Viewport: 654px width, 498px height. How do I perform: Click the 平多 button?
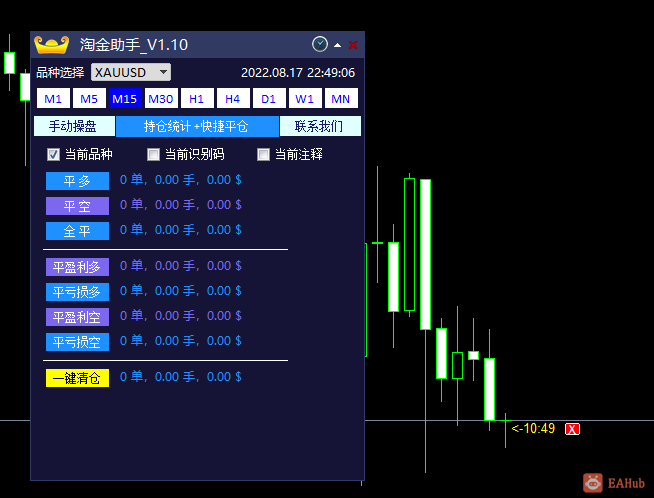tap(77, 181)
